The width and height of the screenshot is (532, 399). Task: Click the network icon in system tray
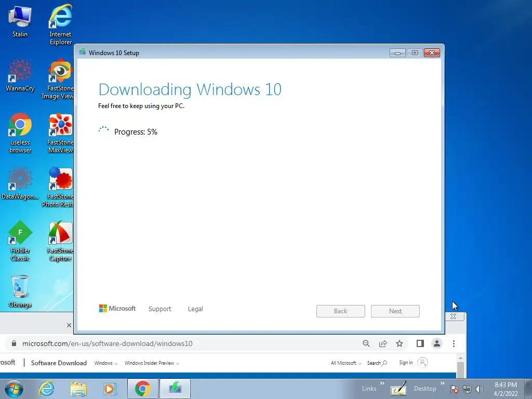pyautogui.click(x=467, y=389)
